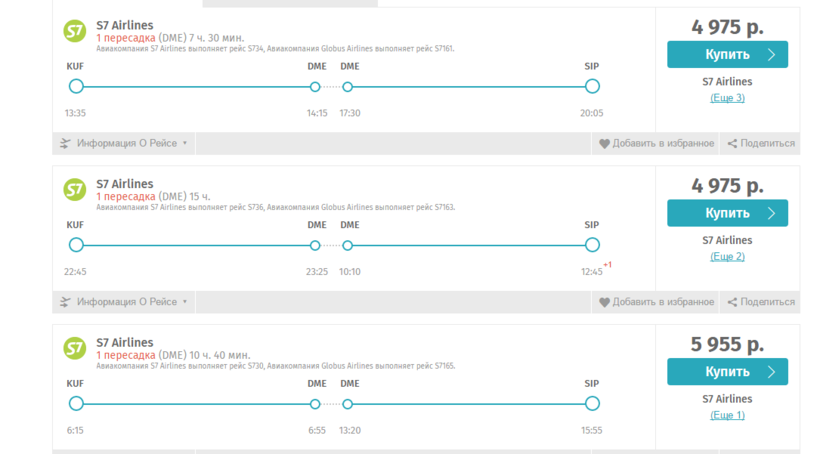The height and width of the screenshot is (454, 820).
Task: Show 2 more offers for second flight
Action: pos(727,257)
